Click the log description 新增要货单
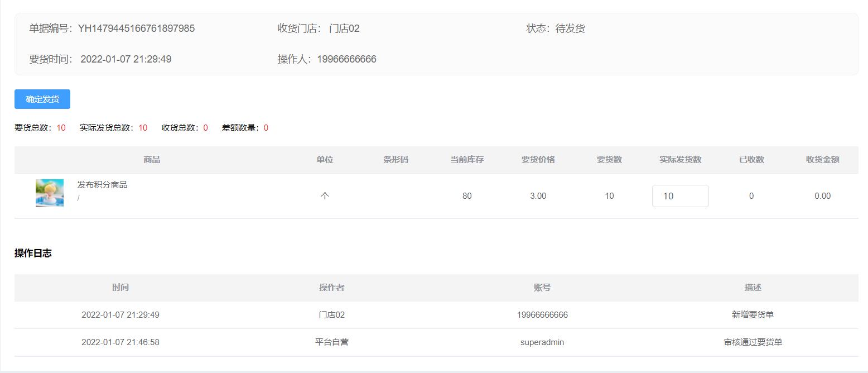The image size is (868, 373). (x=753, y=315)
